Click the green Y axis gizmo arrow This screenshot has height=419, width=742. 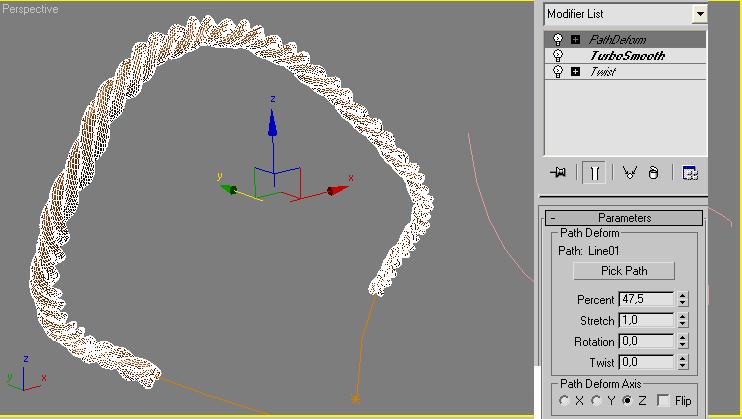tap(229, 189)
